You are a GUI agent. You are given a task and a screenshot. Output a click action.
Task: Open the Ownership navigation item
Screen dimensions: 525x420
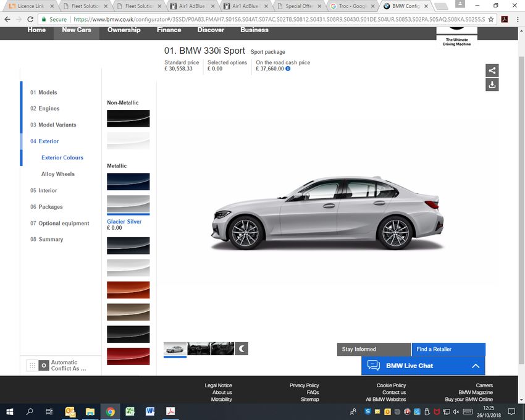[124, 30]
